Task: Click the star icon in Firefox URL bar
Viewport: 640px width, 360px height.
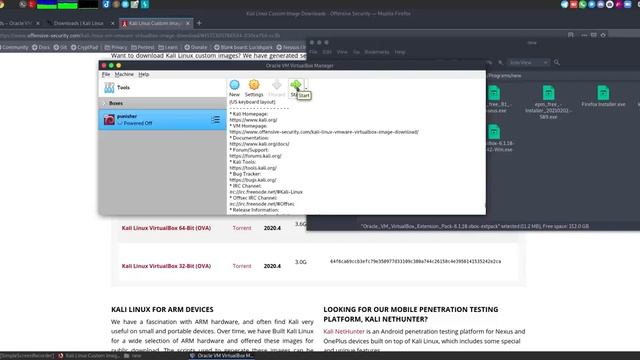Action: click(603, 35)
